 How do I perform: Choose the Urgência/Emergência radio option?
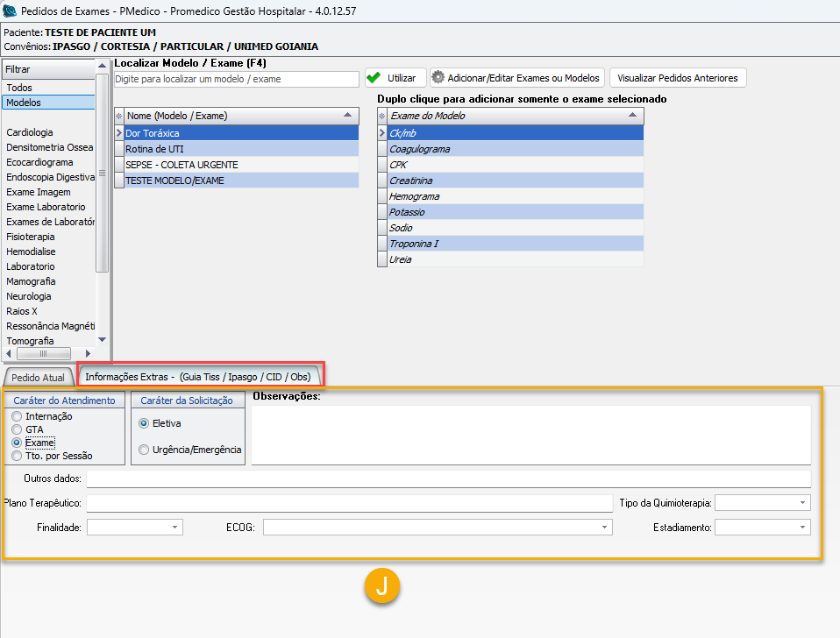[x=144, y=450]
